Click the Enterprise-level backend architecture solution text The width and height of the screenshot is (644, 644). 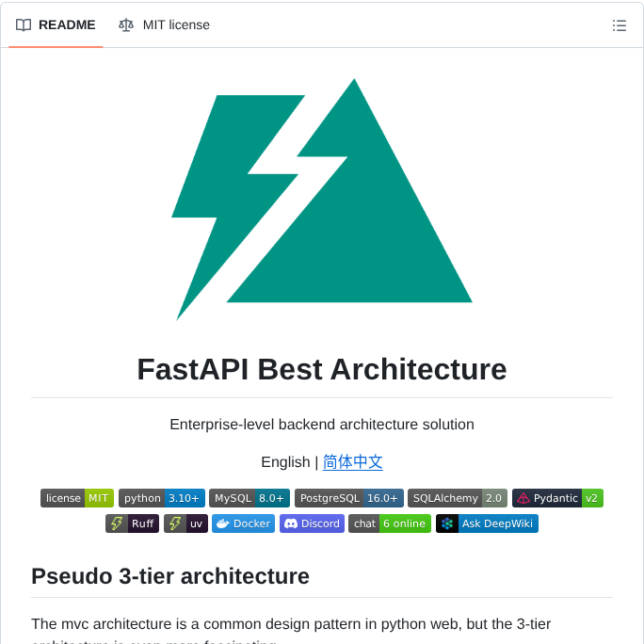[322, 425]
